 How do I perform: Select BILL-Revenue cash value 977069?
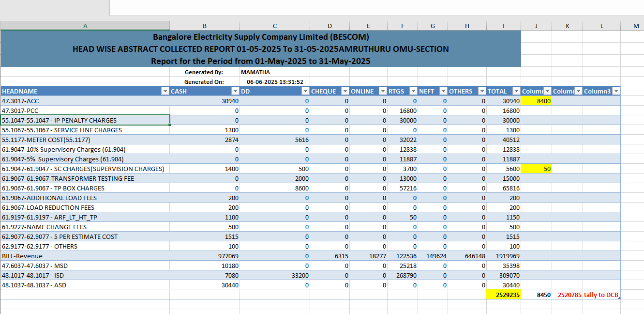(x=205, y=256)
